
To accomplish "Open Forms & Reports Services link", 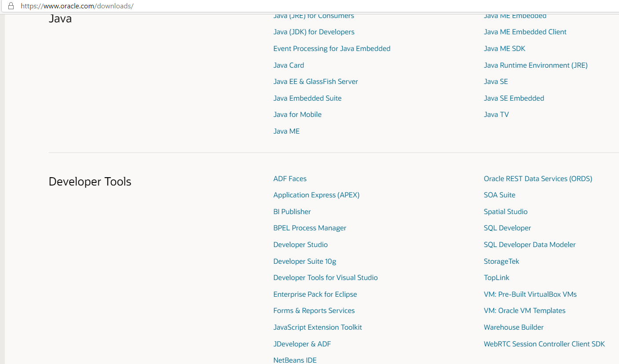I will tap(314, 311).
